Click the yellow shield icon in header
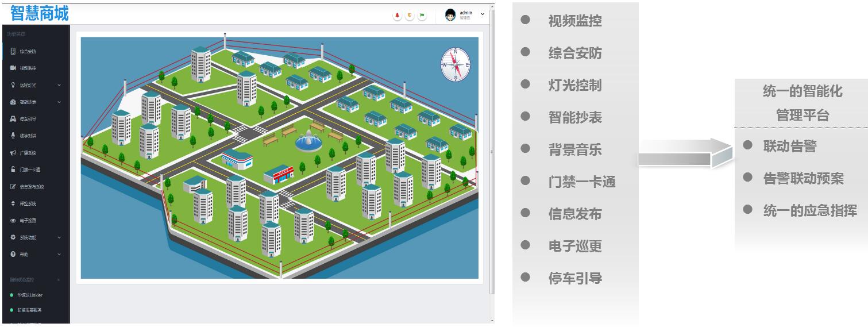 (410, 16)
